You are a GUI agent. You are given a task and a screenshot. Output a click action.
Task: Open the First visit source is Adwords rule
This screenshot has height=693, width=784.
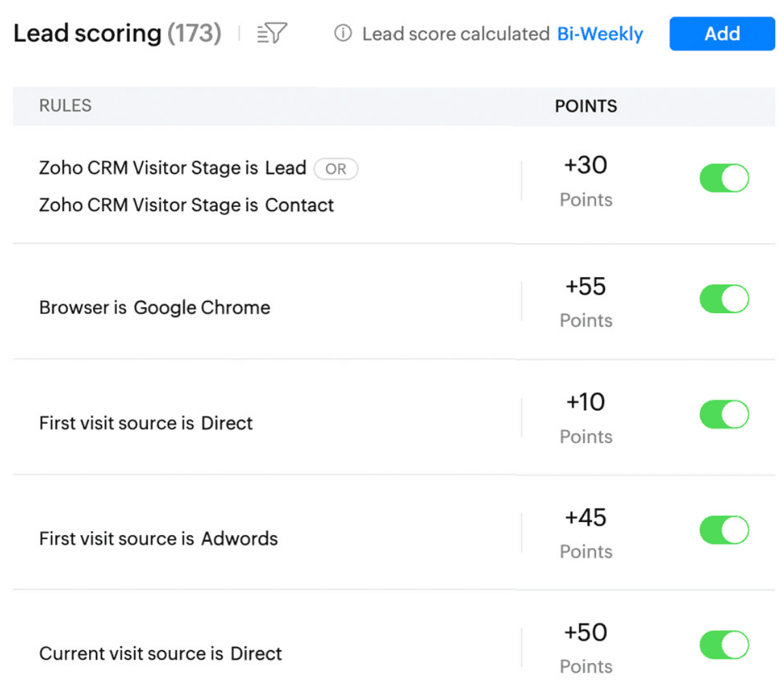pos(159,538)
